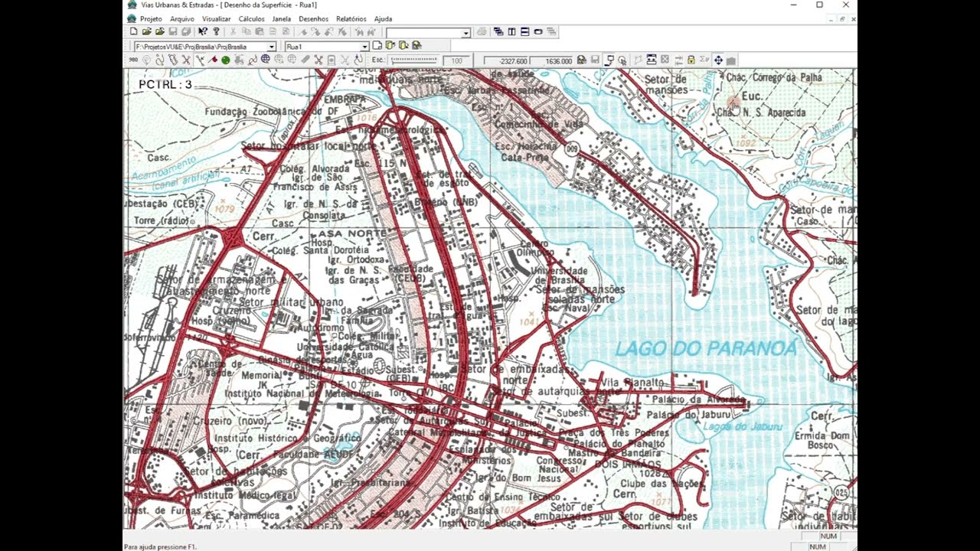
Task: Adjust the Esc. scale slider
Action: click(x=414, y=60)
